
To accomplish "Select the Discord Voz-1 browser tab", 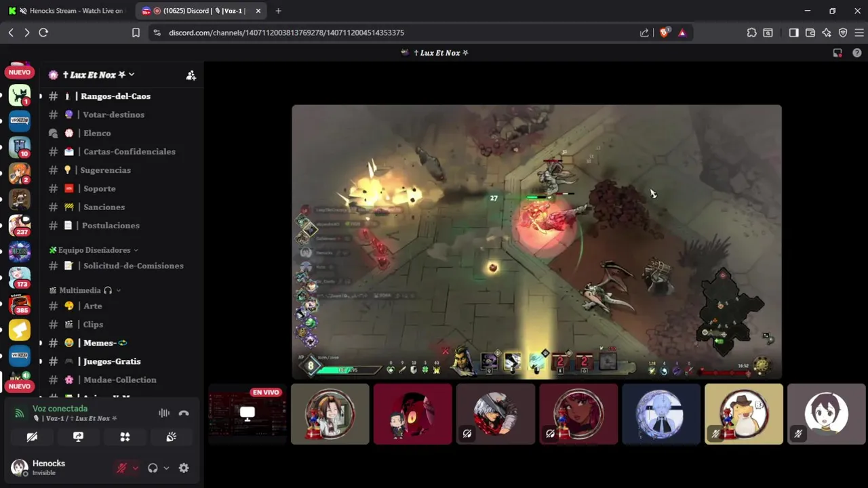I will pos(200,11).
